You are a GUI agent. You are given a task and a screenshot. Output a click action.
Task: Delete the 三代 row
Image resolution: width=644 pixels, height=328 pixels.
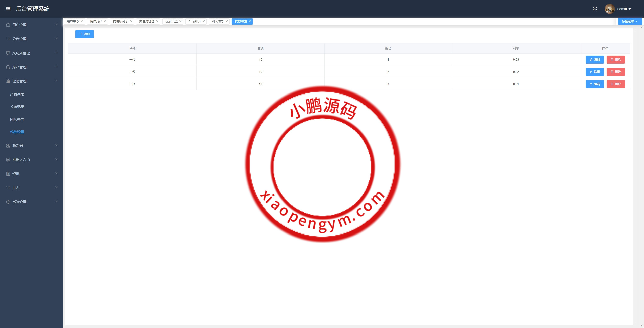615,84
